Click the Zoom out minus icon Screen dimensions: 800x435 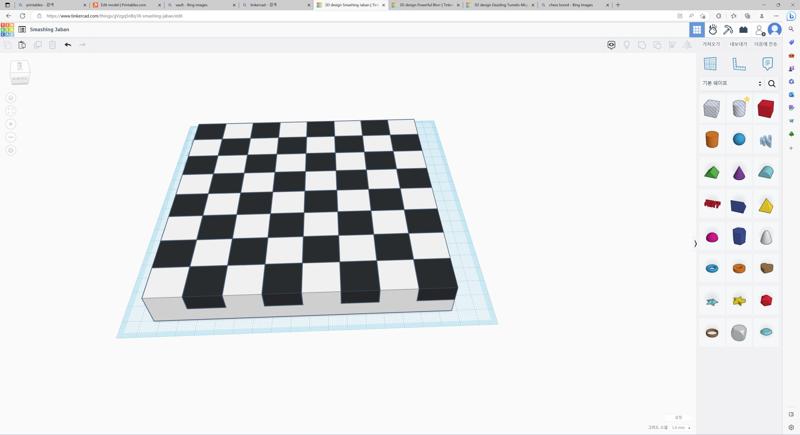coord(11,138)
